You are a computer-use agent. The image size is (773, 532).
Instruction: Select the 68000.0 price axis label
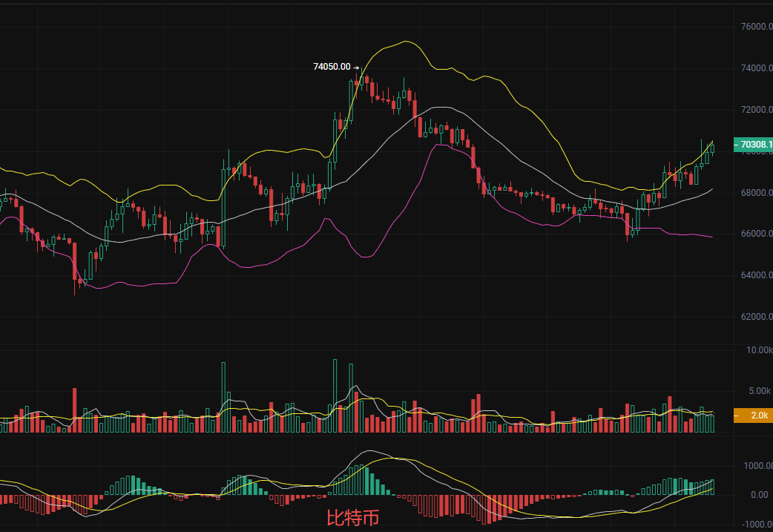click(x=751, y=193)
